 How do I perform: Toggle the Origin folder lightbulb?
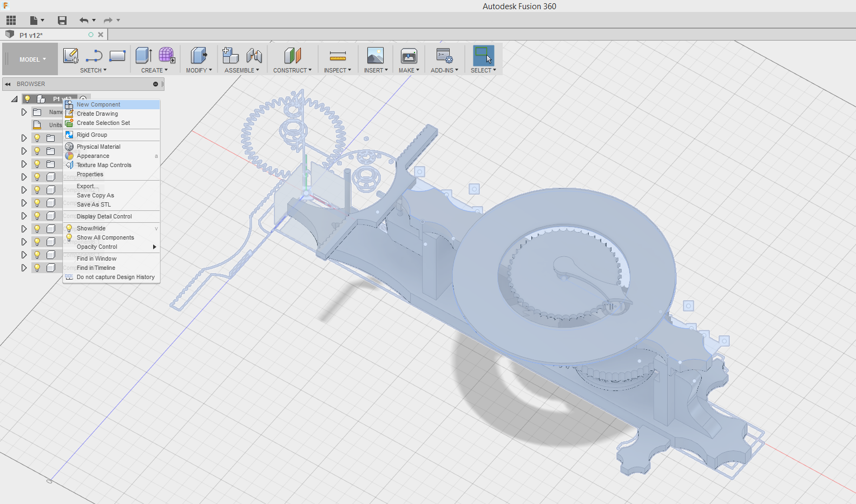(x=37, y=138)
